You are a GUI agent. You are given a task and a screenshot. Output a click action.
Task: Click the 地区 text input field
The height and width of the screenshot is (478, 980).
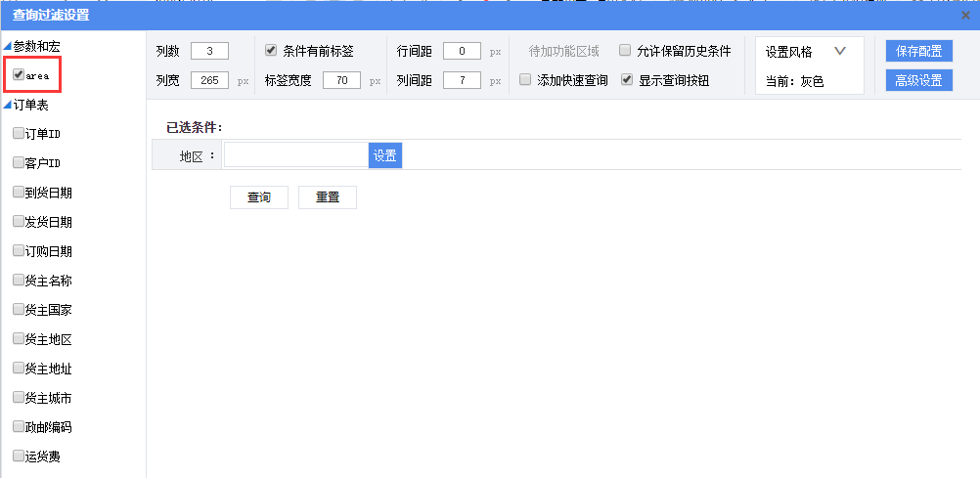point(295,155)
